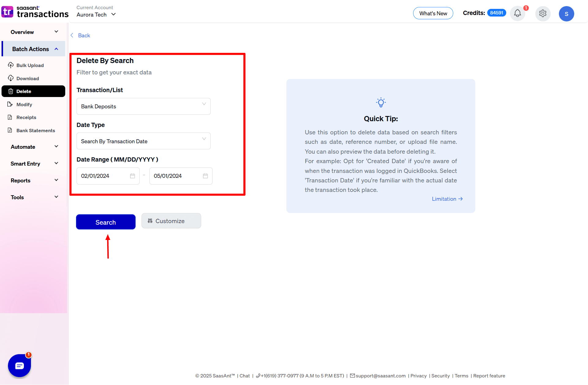Open the settings gear
Viewport: 588px width, 385px height.
543,13
